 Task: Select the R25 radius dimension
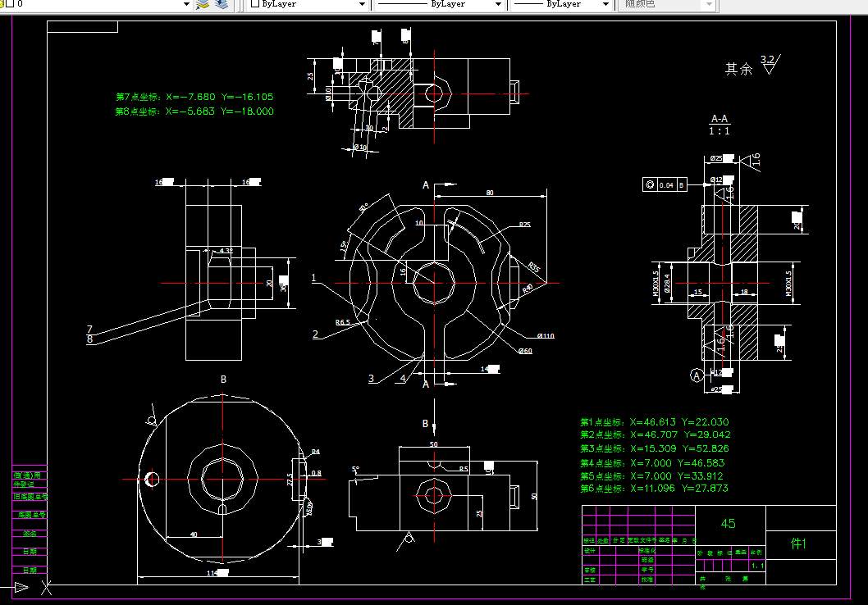point(524,225)
